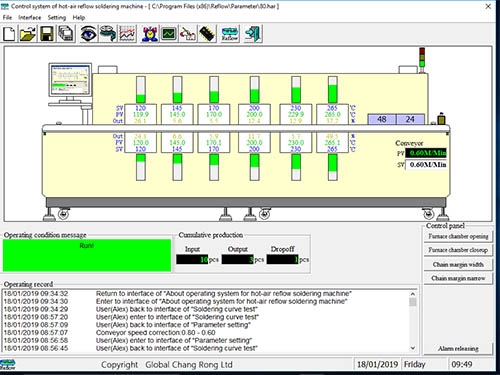Click the Chain margin width button
Screen dimensions: 500x375
(458, 264)
